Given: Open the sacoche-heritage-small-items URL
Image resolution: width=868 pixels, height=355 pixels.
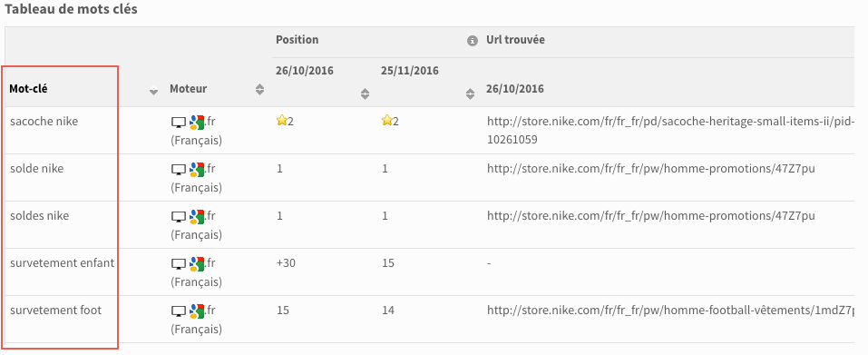Looking at the screenshot, I should 671,131.
